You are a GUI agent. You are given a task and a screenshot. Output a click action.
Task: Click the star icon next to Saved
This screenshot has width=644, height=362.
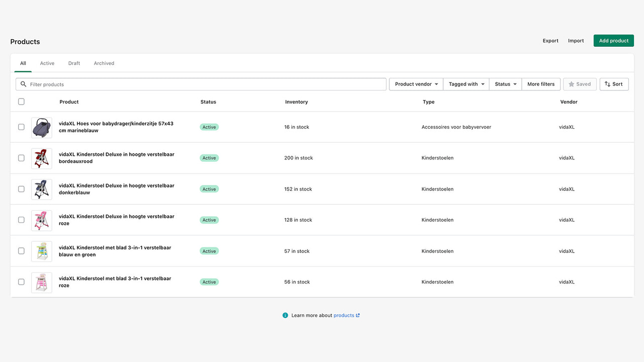click(572, 84)
